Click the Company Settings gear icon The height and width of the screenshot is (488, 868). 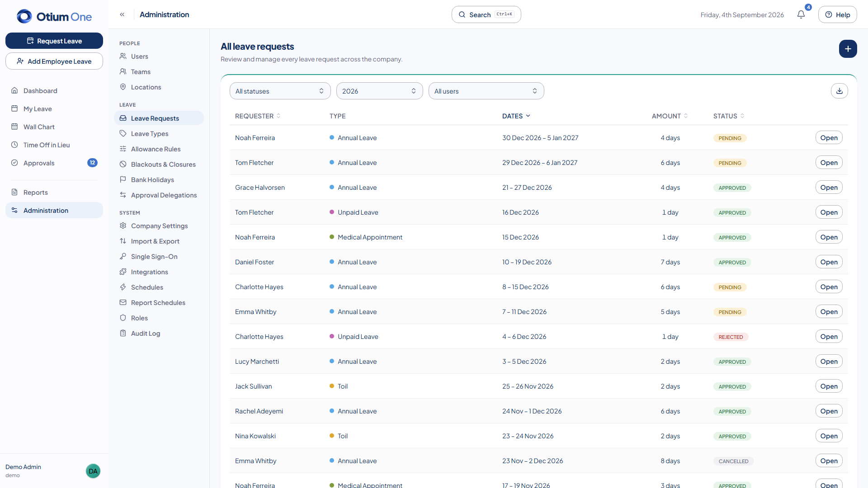point(123,225)
